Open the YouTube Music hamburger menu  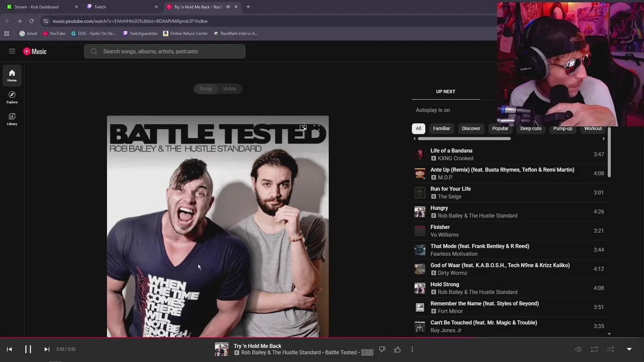tap(12, 51)
